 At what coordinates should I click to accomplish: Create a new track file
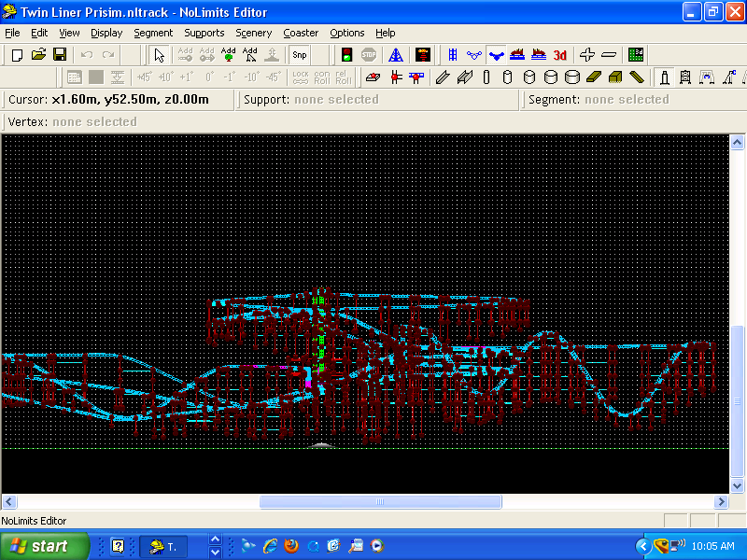click(17, 55)
